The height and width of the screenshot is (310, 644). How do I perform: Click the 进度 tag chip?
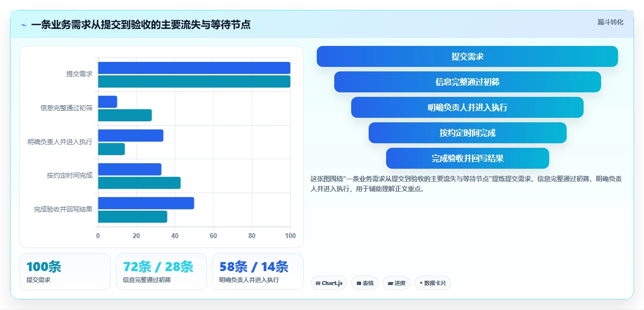[397, 283]
